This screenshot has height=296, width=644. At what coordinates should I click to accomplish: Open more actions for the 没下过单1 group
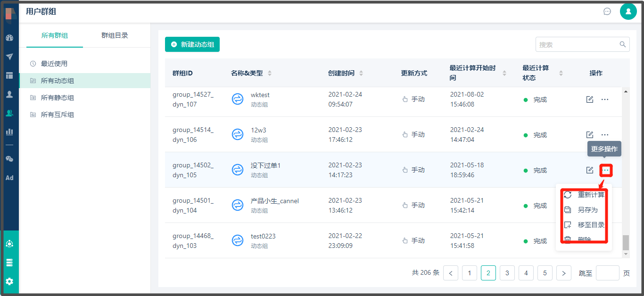(606, 170)
